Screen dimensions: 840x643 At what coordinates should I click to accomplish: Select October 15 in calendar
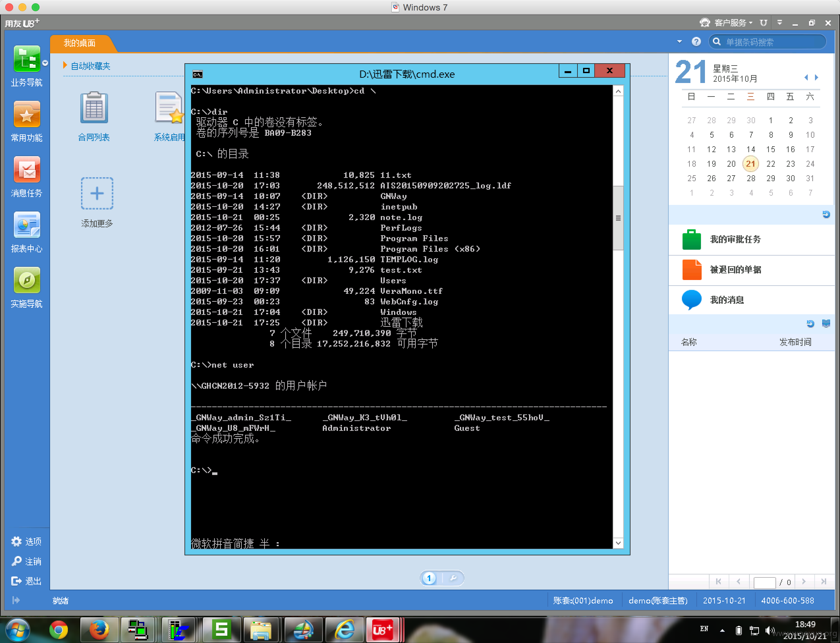(770, 149)
